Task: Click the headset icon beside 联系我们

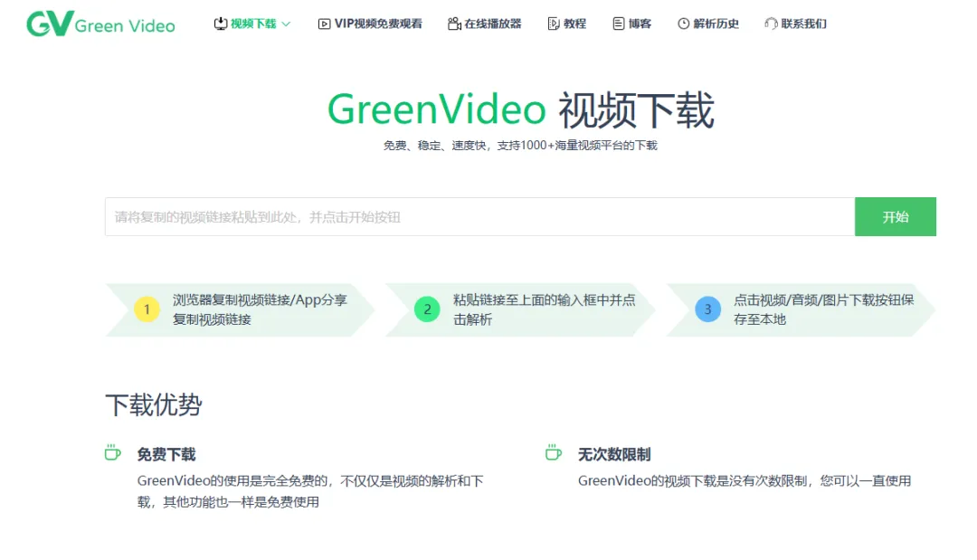Action: [x=772, y=24]
